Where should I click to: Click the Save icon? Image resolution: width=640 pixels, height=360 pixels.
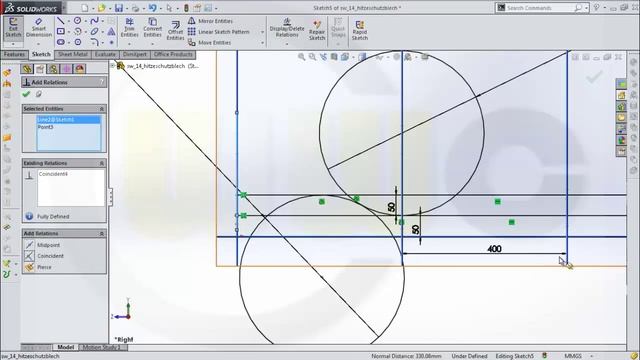[x=119, y=8]
